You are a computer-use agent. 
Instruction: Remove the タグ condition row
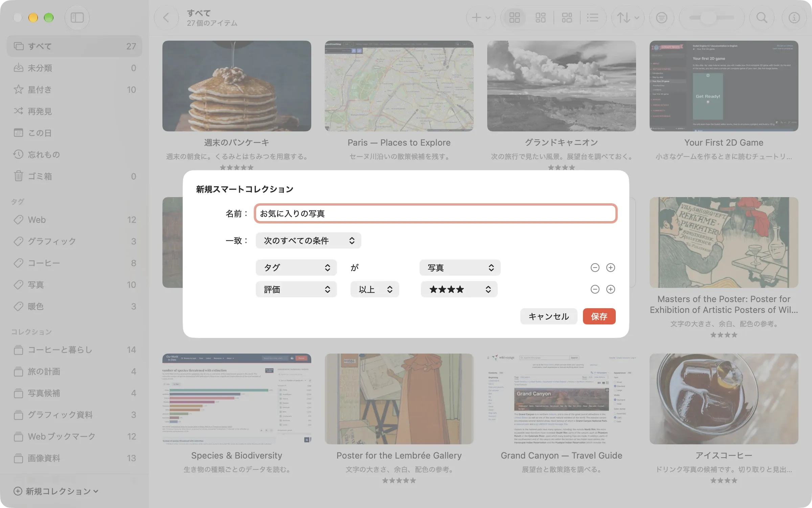[x=595, y=268]
